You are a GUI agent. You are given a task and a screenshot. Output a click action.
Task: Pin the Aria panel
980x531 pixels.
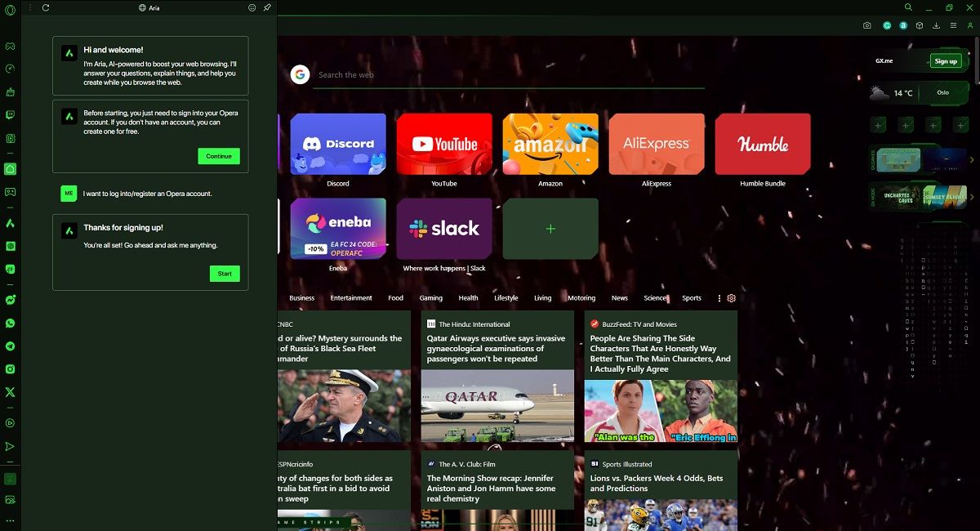tap(266, 7)
